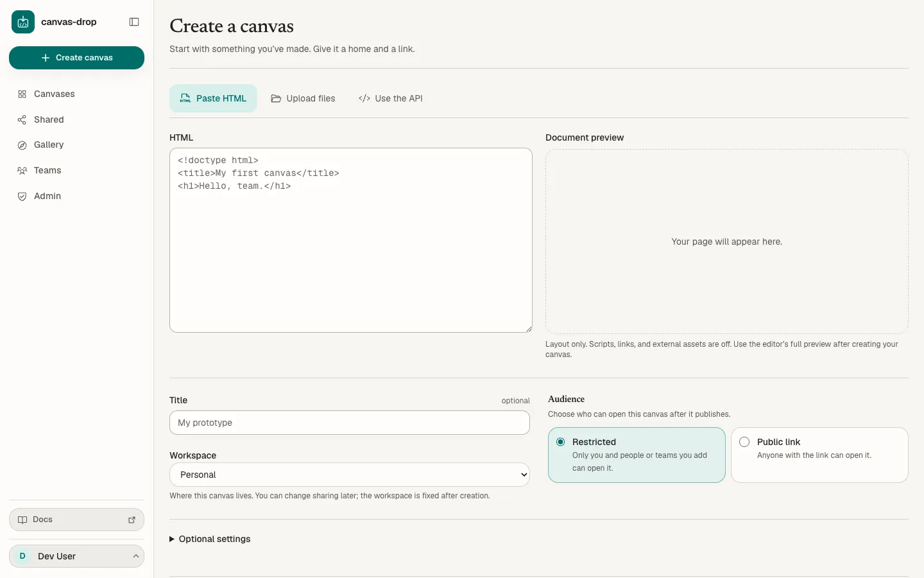Click the Shared share icon
The image size is (924, 578).
pos(22,120)
